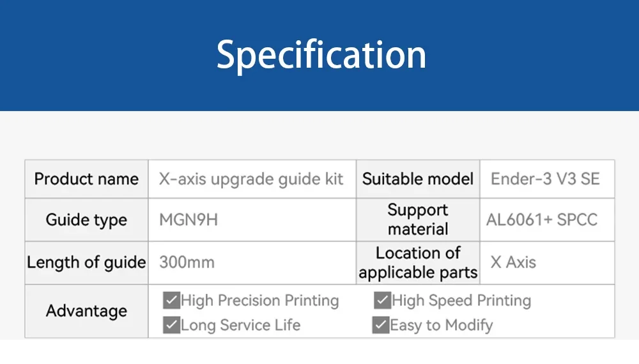Click the X Axis value cell
This screenshot has height=364, width=639.
tap(548, 262)
